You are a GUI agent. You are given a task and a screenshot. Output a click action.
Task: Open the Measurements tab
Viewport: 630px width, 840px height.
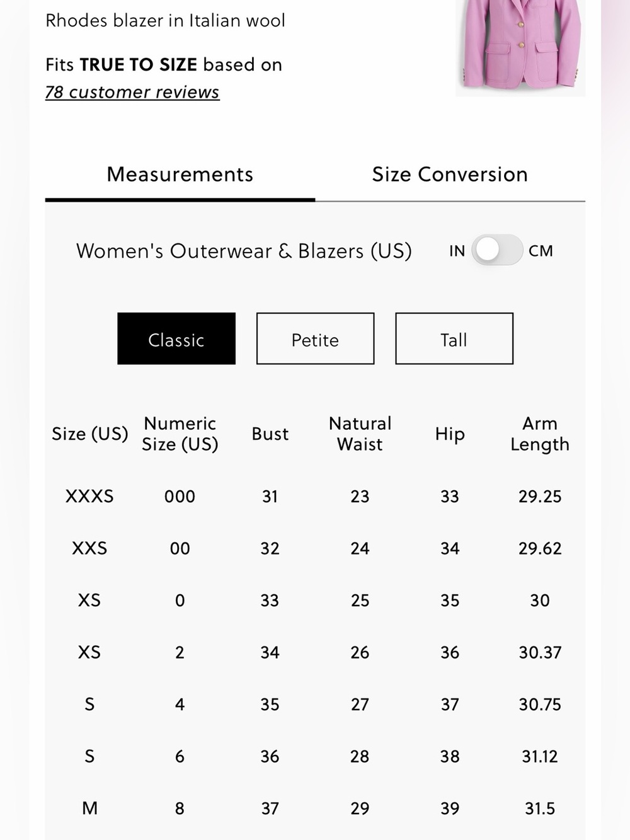click(180, 175)
